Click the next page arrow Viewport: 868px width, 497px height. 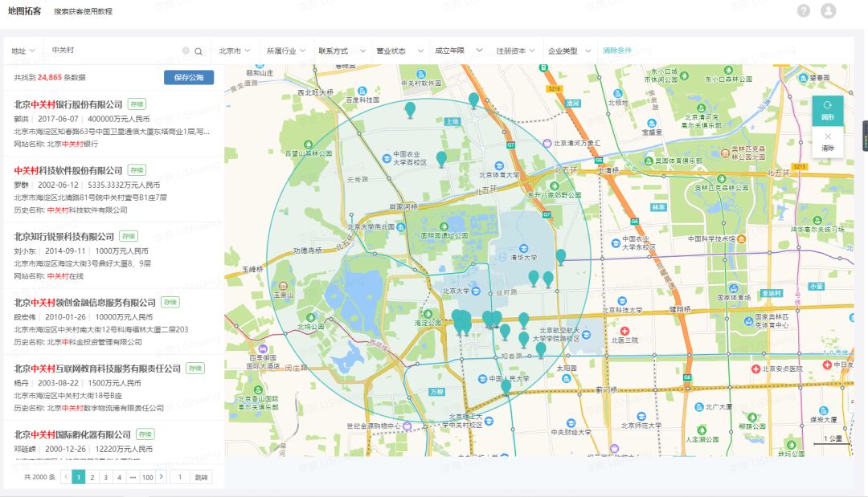pos(161,477)
